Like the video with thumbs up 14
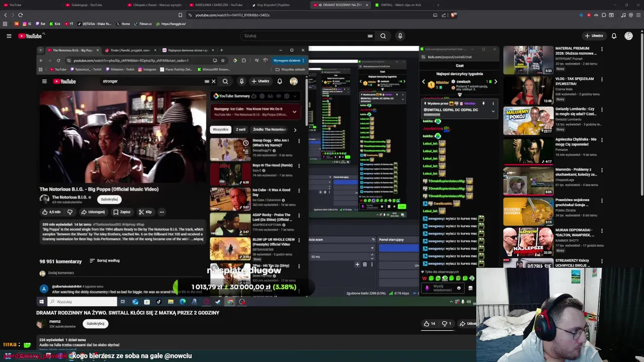This screenshot has width=644, height=362. pos(430,323)
